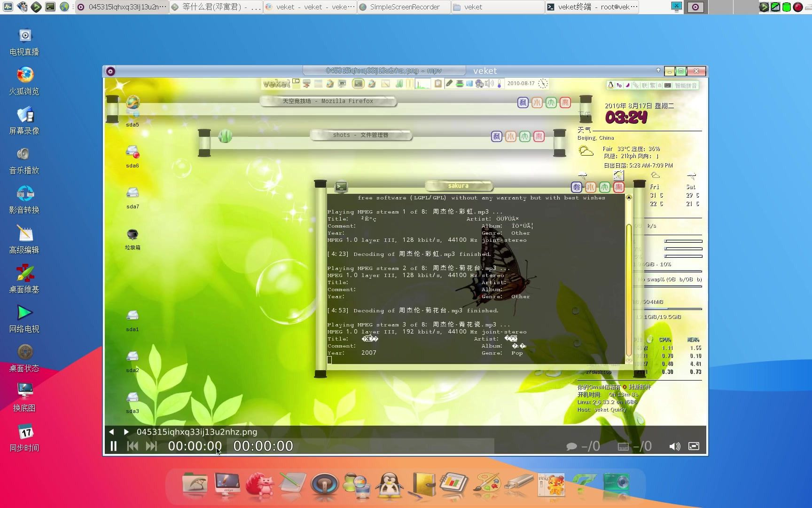Click the file name 045315iqhxq33ij13u2nhz.png in mpv

coord(197,432)
